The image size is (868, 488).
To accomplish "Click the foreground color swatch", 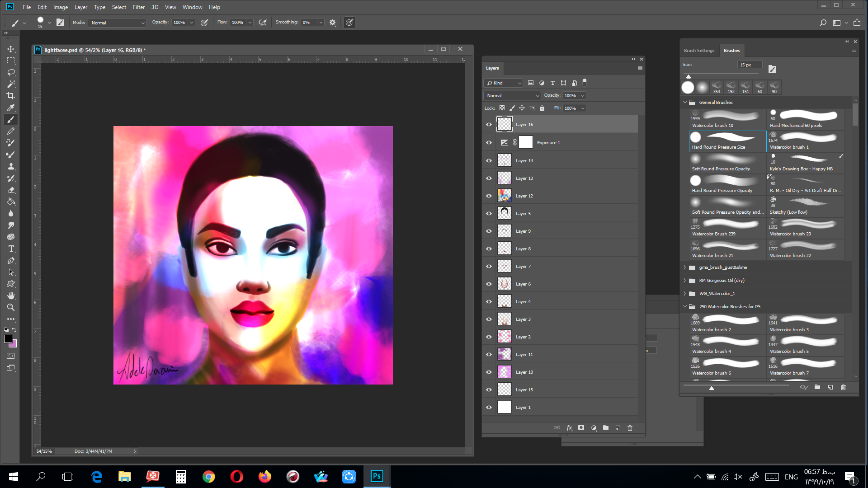I will [x=8, y=339].
